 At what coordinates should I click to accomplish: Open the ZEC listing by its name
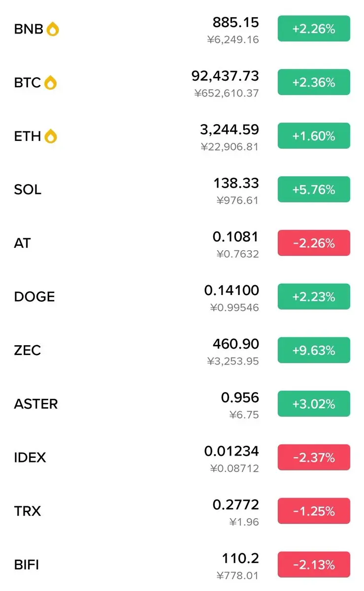click(x=28, y=351)
